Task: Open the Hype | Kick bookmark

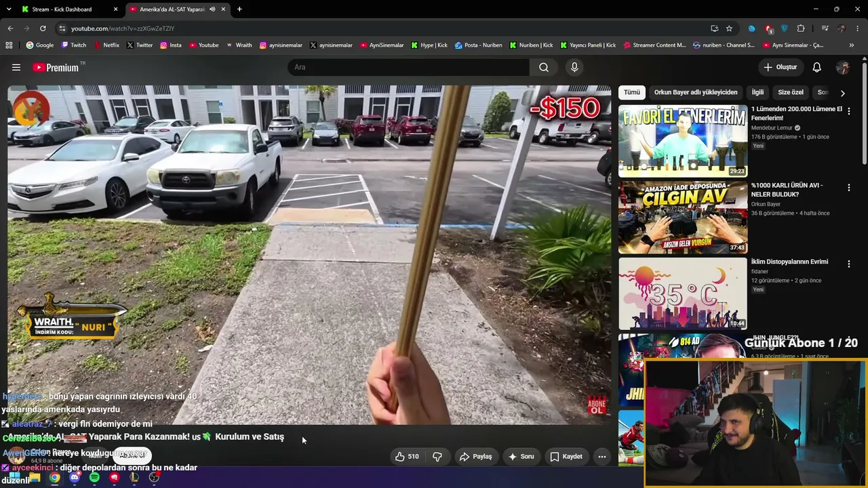Action: tap(429, 45)
